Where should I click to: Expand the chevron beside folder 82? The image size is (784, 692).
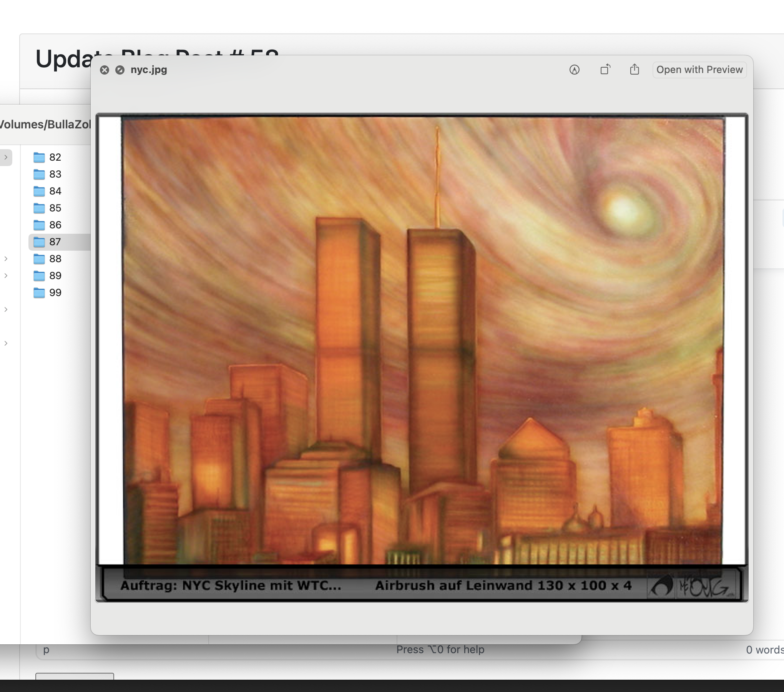tap(6, 157)
